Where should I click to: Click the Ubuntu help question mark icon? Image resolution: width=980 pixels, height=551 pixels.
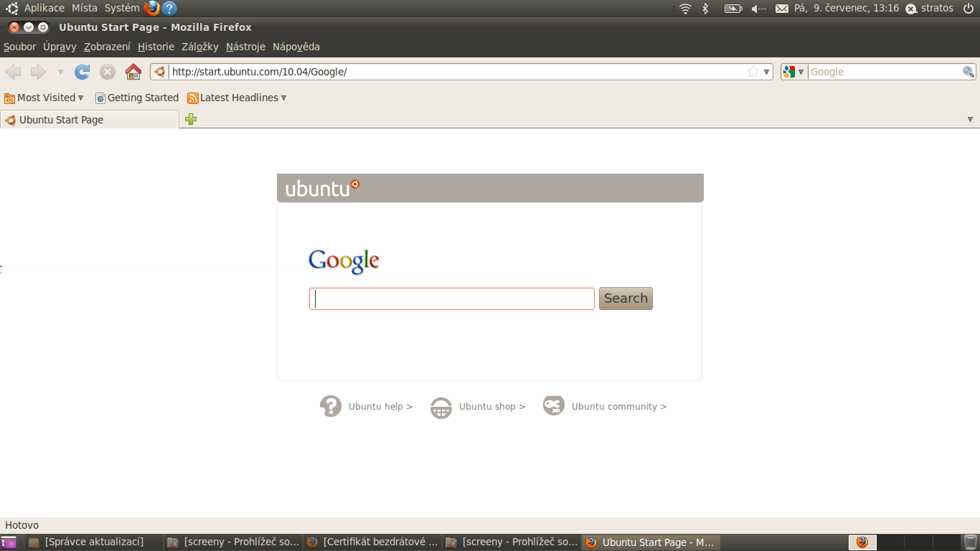coord(331,406)
